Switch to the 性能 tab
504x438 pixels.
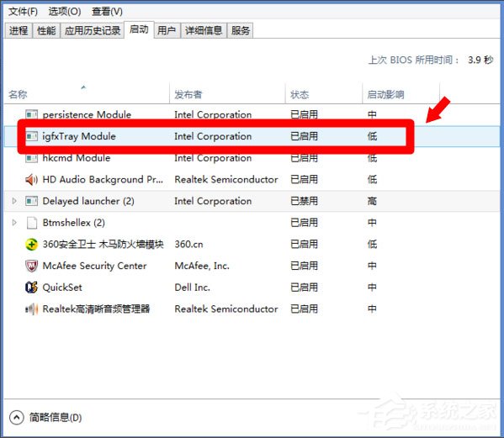(x=46, y=30)
